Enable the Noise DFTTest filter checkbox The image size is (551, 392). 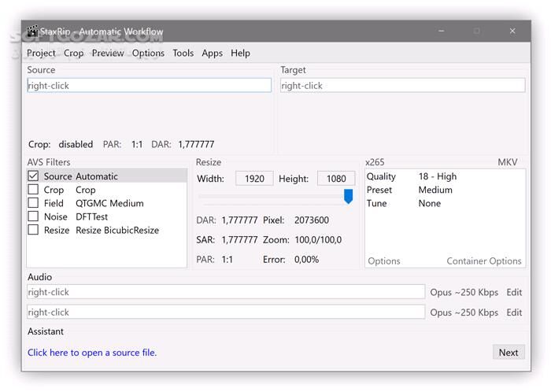pyautogui.click(x=33, y=216)
